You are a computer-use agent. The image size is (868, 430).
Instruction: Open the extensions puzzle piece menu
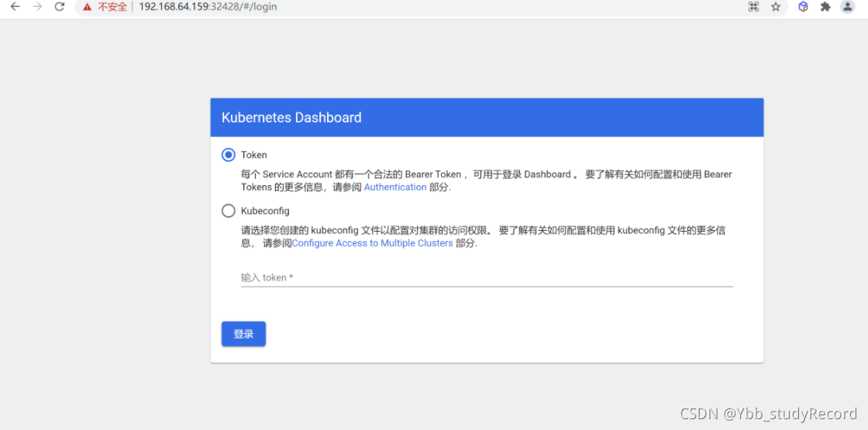[x=825, y=7]
